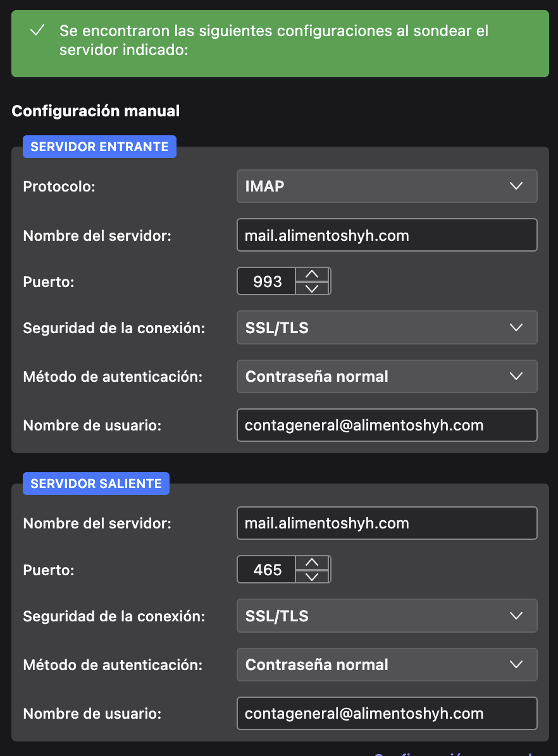The height and width of the screenshot is (756, 558).
Task: Decrease the outgoing port 465 with down arrow
Action: pyautogui.click(x=312, y=576)
